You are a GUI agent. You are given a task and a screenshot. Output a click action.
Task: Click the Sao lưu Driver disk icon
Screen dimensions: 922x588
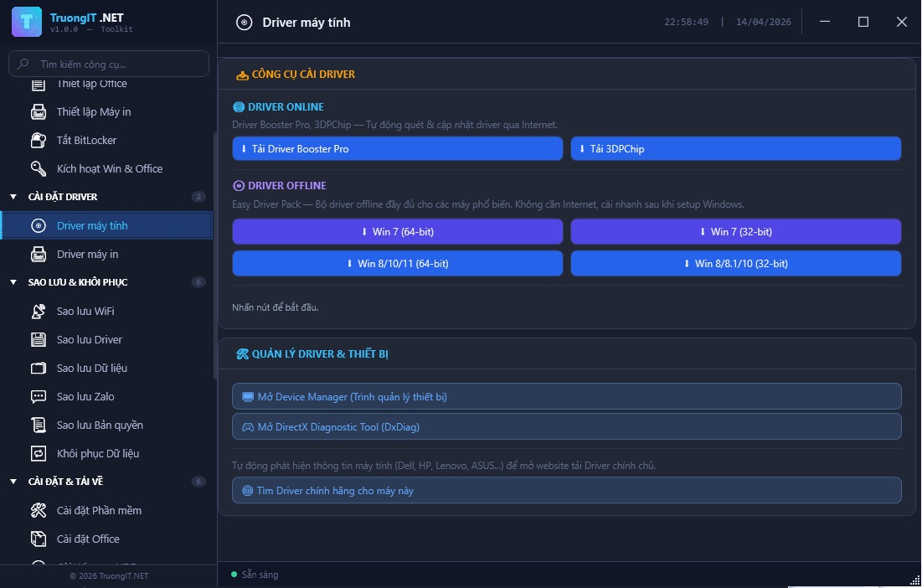coord(39,339)
